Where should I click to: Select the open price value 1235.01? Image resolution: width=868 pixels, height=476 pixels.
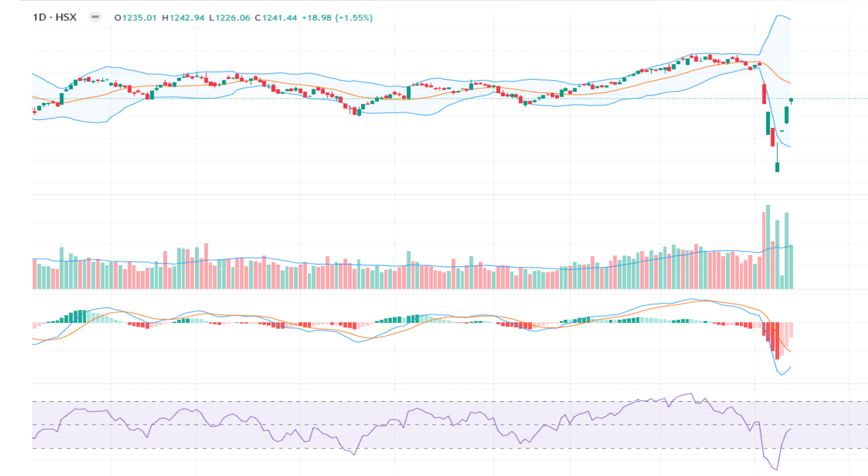140,18
